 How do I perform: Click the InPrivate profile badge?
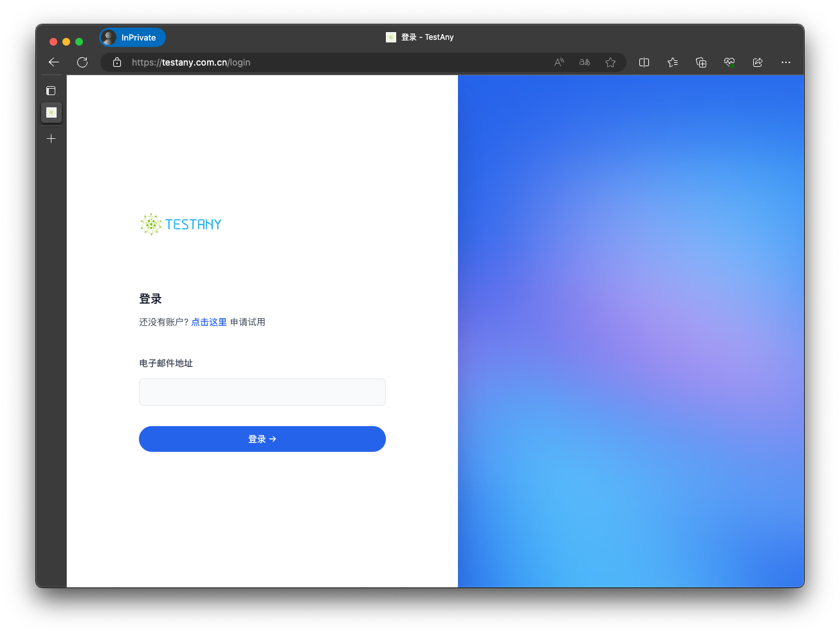tap(132, 37)
